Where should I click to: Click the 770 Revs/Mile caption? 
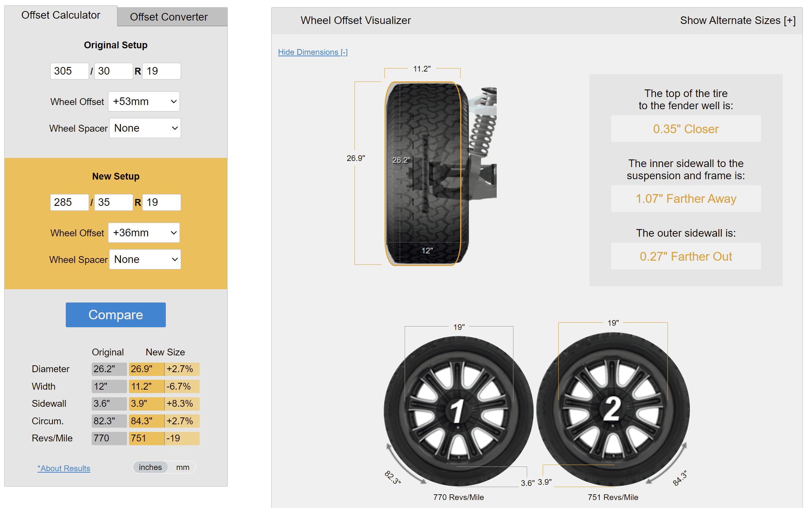point(458,497)
